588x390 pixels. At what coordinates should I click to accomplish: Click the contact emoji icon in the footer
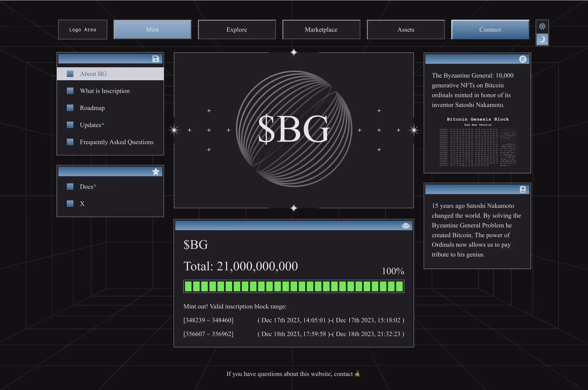(357, 373)
